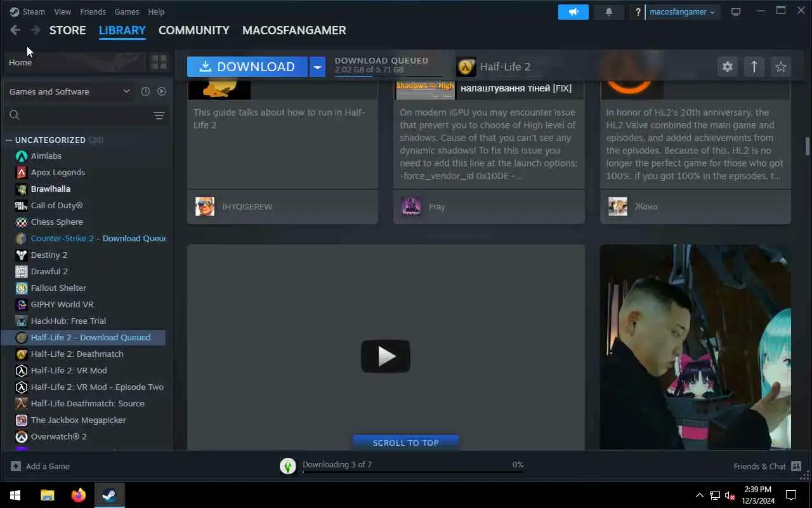812x508 pixels.
Task: Open the macosfangamer account dropdown
Action: pos(682,12)
